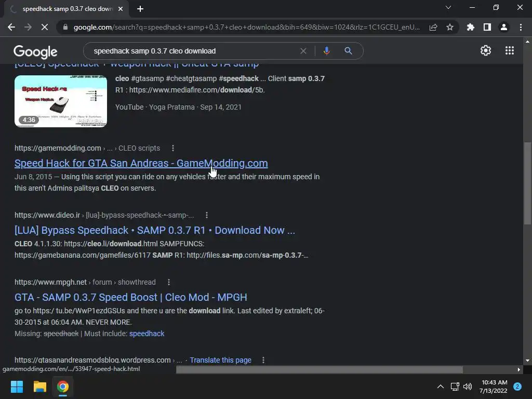Submit search with the magnifier icon
This screenshot has width=532, height=399.
click(x=348, y=51)
